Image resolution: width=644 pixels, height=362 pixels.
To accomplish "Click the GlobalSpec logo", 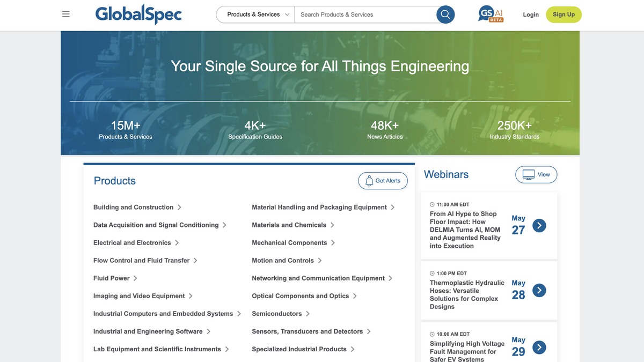I will (x=138, y=14).
